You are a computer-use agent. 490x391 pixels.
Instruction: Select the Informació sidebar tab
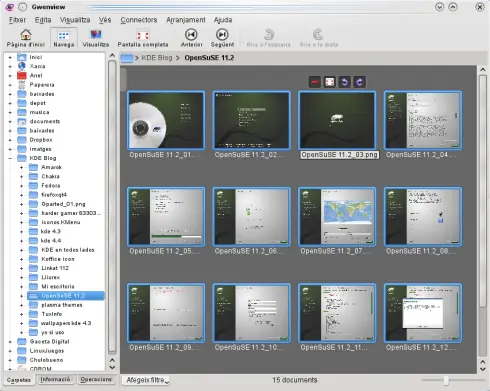coord(55,379)
